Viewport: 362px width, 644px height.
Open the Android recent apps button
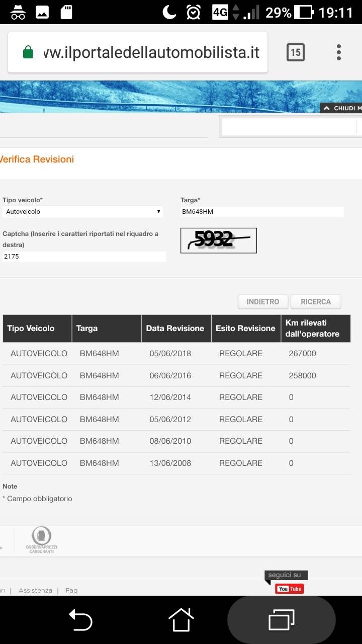(x=281, y=619)
